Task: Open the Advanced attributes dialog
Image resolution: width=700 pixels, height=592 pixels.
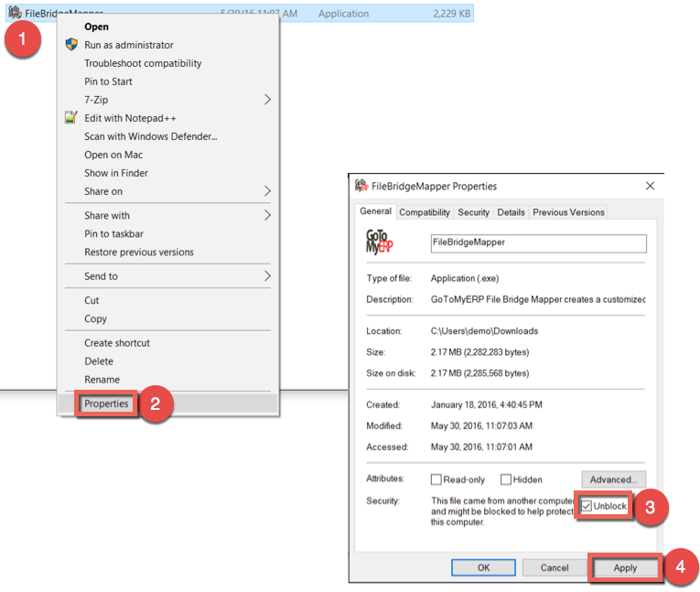Action: (x=613, y=479)
